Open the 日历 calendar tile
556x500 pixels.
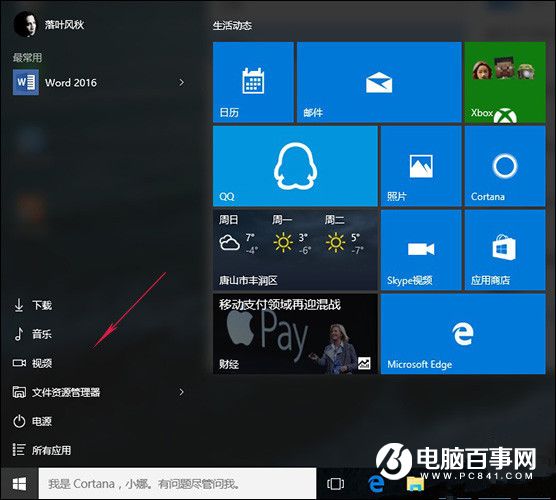click(x=253, y=82)
